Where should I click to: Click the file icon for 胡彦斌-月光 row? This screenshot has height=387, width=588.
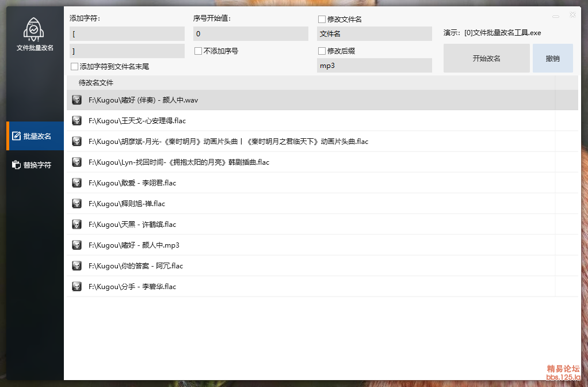pyautogui.click(x=77, y=141)
